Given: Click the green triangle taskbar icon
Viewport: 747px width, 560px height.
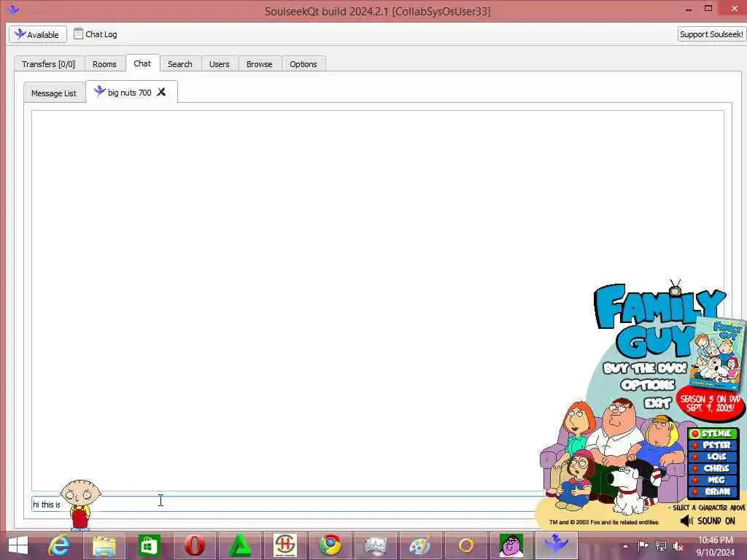Looking at the screenshot, I should (x=239, y=545).
